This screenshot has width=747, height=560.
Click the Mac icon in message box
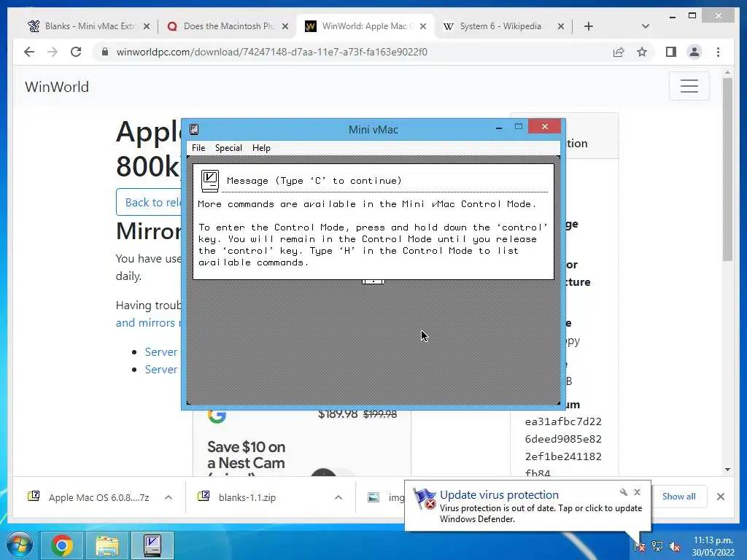point(209,181)
